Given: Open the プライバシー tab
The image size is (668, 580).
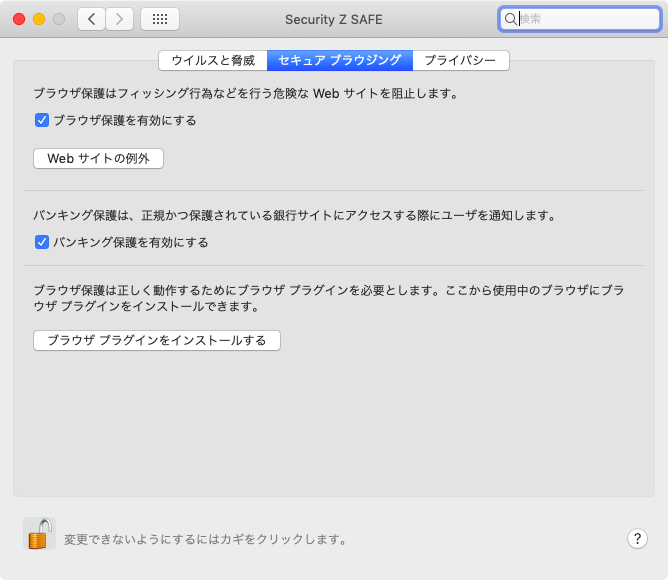Looking at the screenshot, I should coord(460,61).
